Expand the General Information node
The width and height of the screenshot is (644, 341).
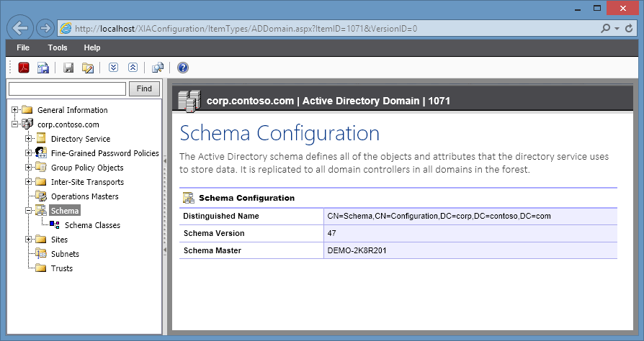pyautogui.click(x=15, y=109)
